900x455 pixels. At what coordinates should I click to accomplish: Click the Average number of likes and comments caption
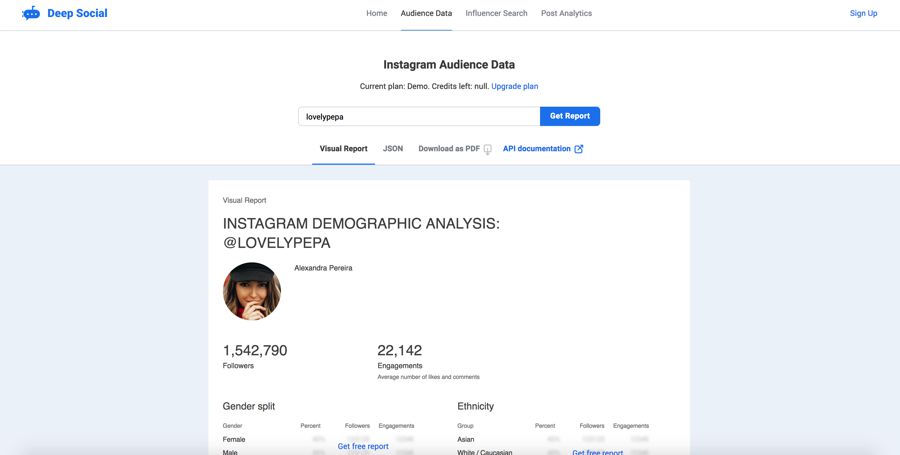pyautogui.click(x=428, y=377)
